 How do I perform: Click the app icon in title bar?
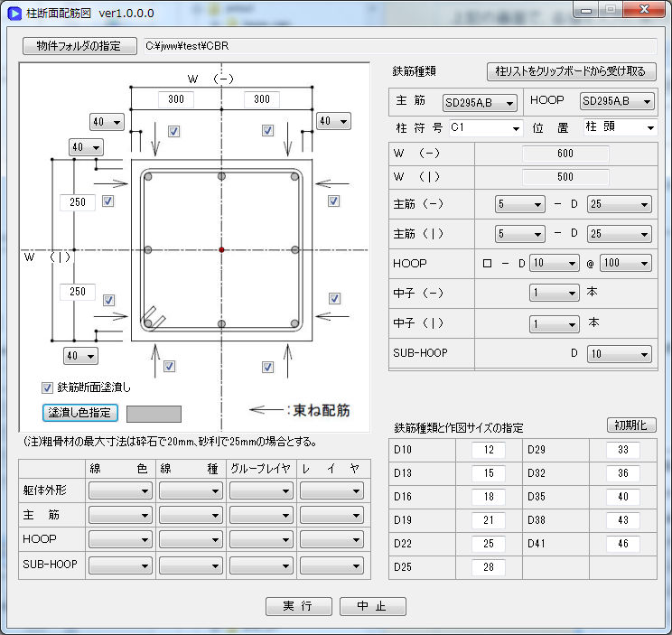[x=14, y=13]
